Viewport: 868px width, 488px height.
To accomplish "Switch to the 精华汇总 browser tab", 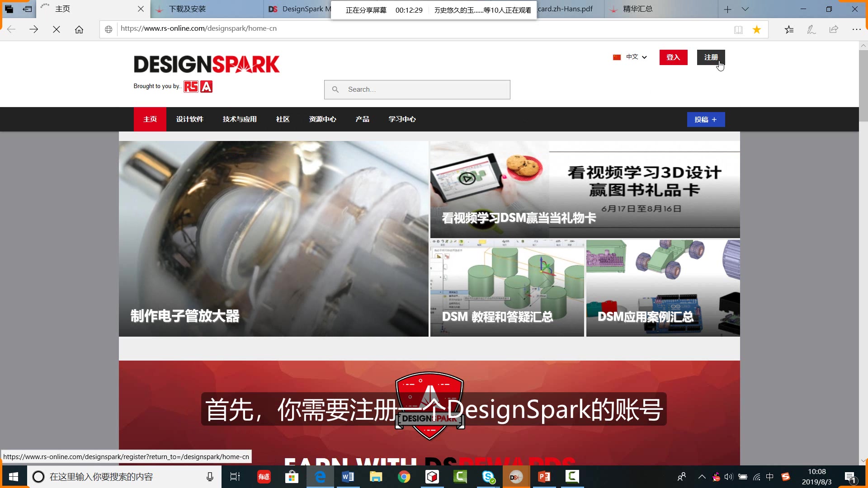I will point(637,9).
